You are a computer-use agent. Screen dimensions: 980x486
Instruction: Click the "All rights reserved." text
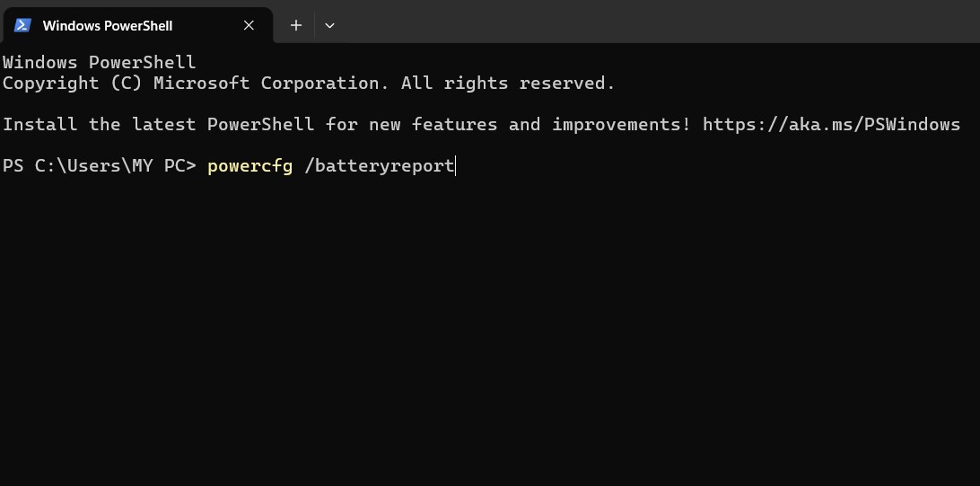coord(508,83)
